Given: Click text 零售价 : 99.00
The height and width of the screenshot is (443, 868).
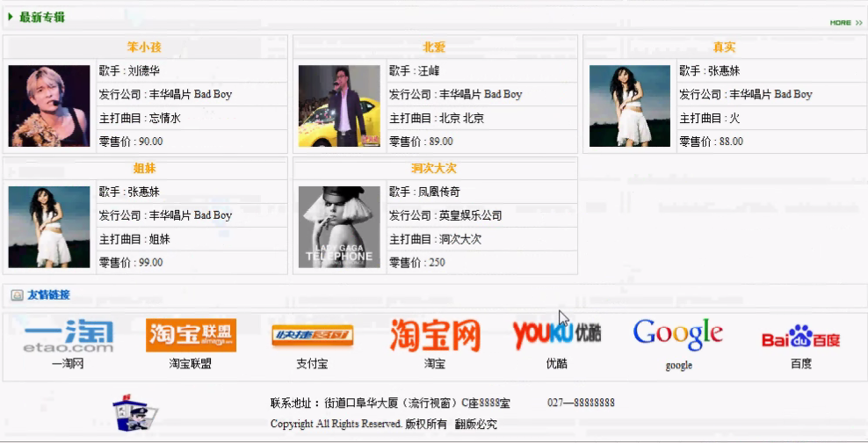Looking at the screenshot, I should click(x=131, y=263).
